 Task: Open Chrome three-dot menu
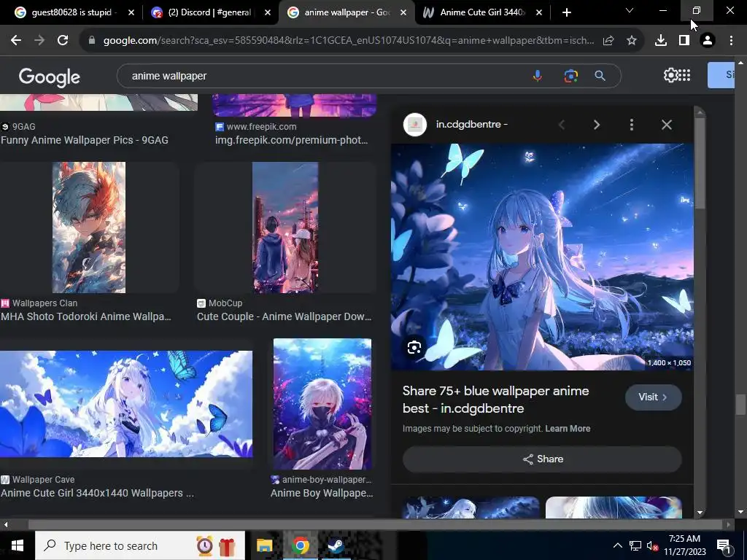tap(731, 41)
